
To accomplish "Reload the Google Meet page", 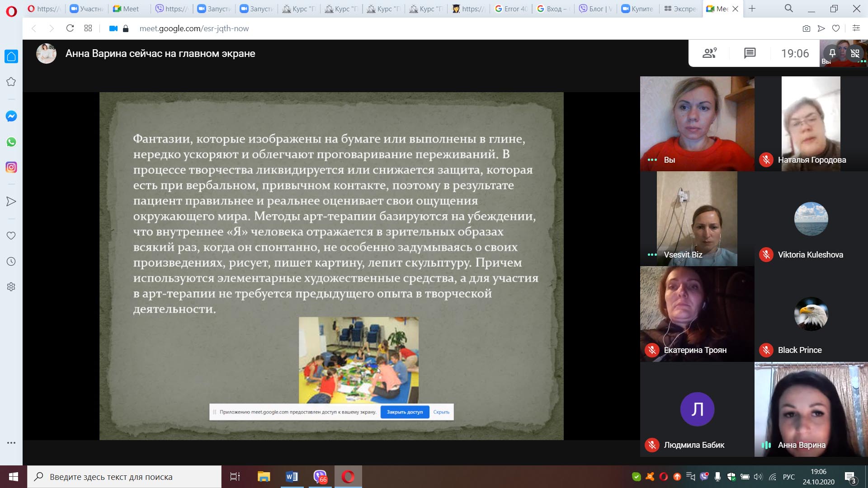I will pos(70,28).
